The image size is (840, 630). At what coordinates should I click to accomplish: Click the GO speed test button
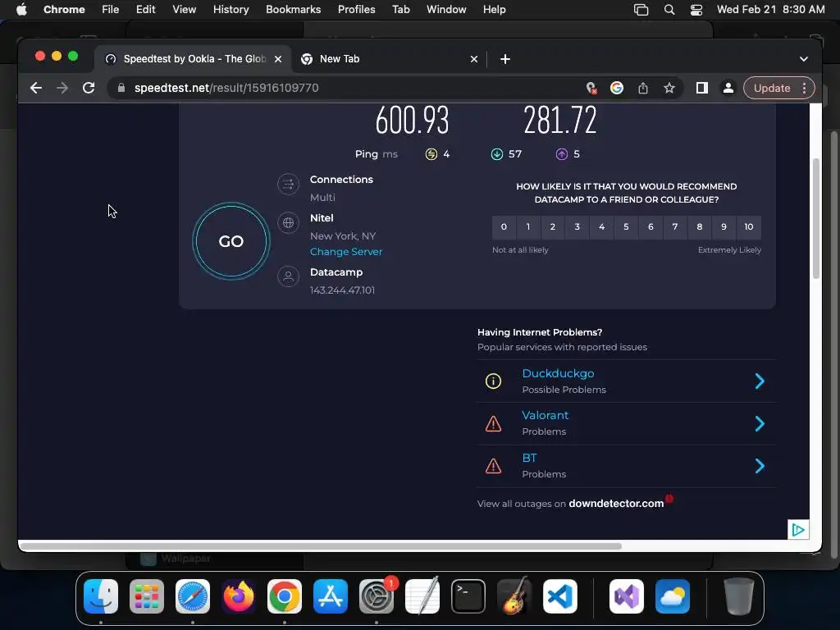coord(231,241)
